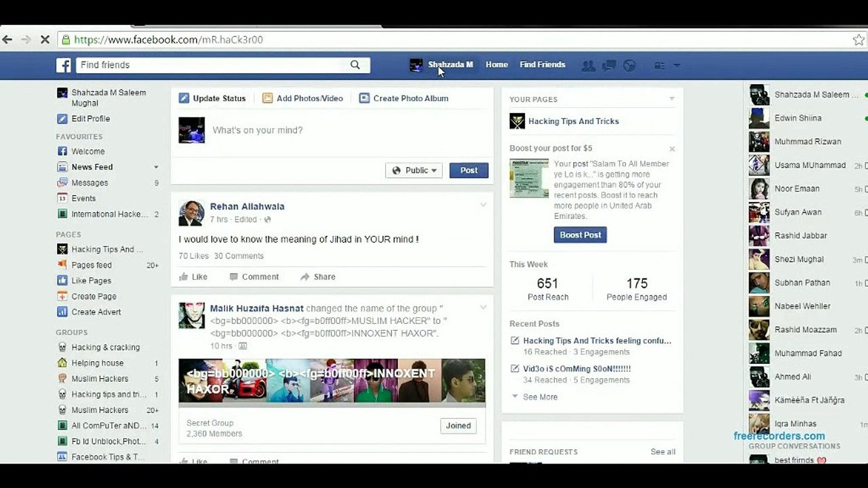Click the Pages feed icon
The height and width of the screenshot is (488, 868).
(x=62, y=265)
